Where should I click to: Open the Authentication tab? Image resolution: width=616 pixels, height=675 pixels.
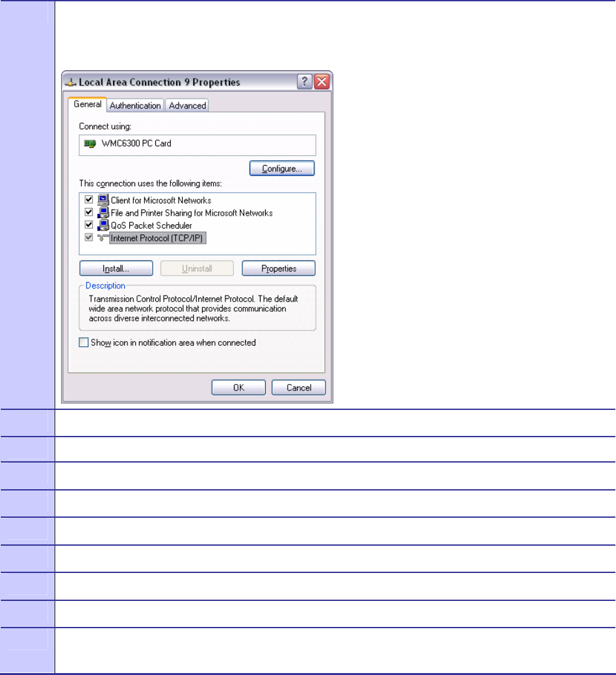[x=135, y=105]
